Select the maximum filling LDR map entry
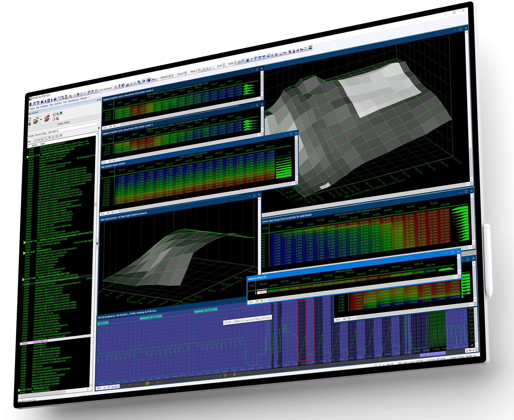The image size is (514, 420). (x=40, y=341)
